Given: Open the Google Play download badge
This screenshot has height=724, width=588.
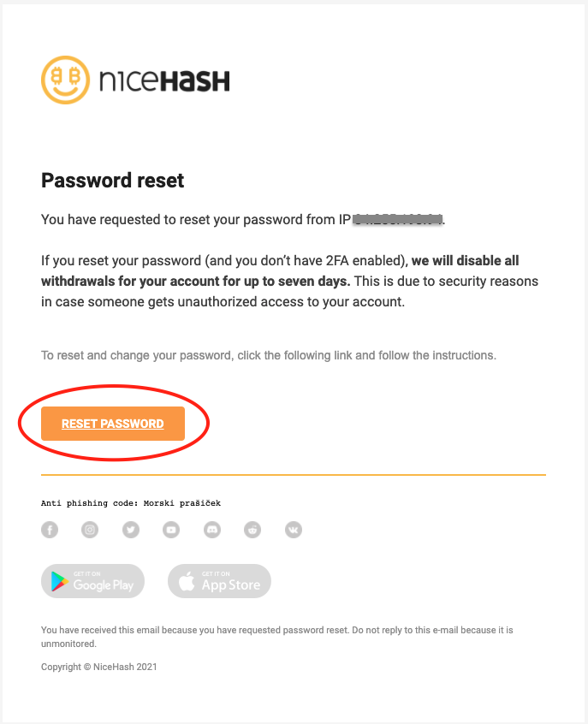Looking at the screenshot, I should click(x=92, y=581).
